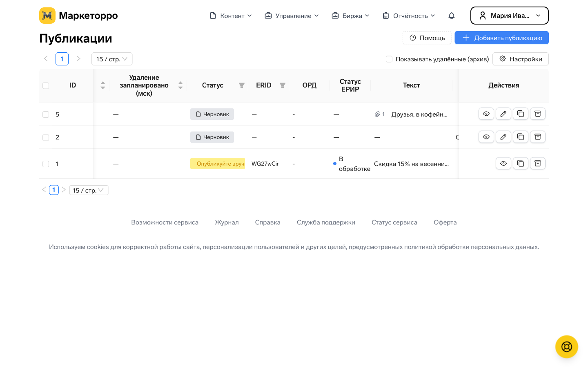Expand the Биржа menu

(x=351, y=16)
